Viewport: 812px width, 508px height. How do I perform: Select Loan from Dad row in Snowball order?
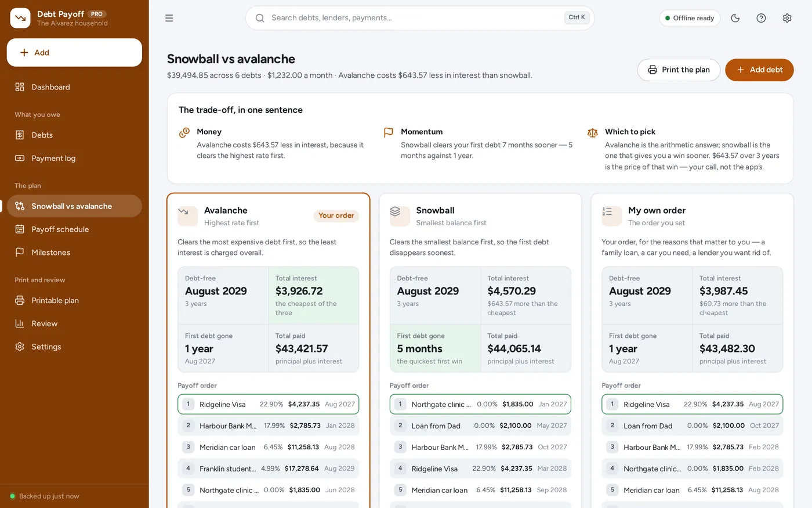pos(480,426)
